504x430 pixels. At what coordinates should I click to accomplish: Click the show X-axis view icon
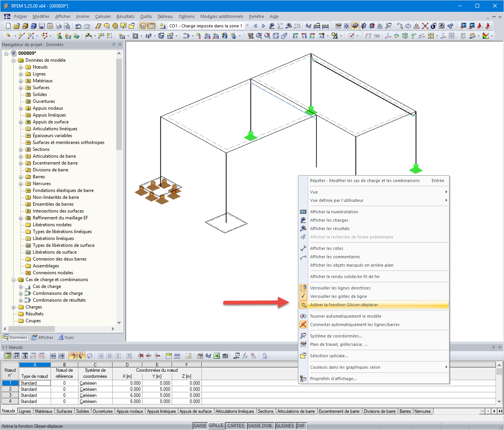coord(295,36)
